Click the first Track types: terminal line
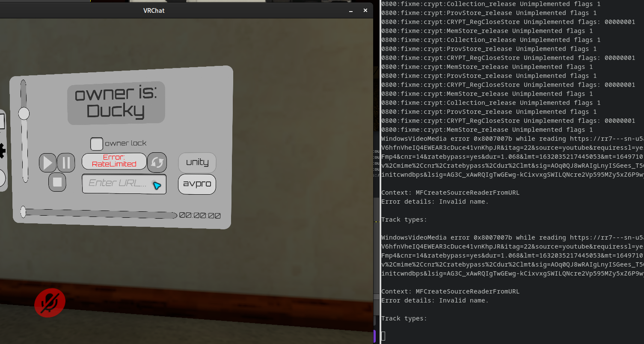The height and width of the screenshot is (344, 644). click(404, 219)
